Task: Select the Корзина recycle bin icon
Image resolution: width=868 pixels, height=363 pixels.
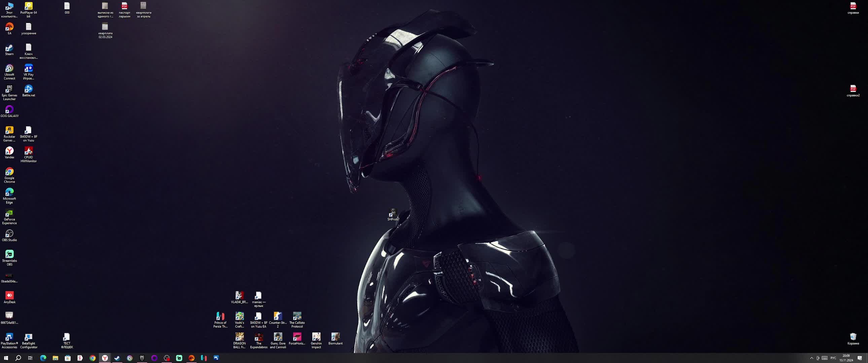Action: [x=853, y=339]
